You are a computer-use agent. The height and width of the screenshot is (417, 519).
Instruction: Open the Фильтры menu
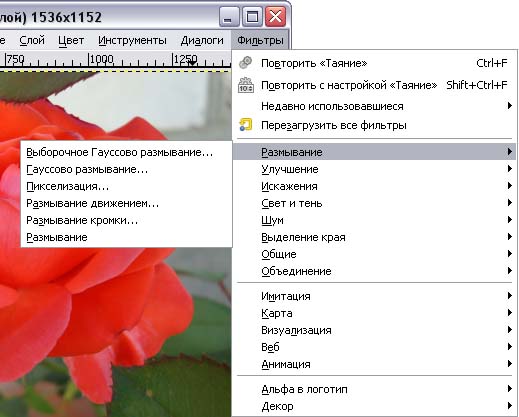[260, 40]
